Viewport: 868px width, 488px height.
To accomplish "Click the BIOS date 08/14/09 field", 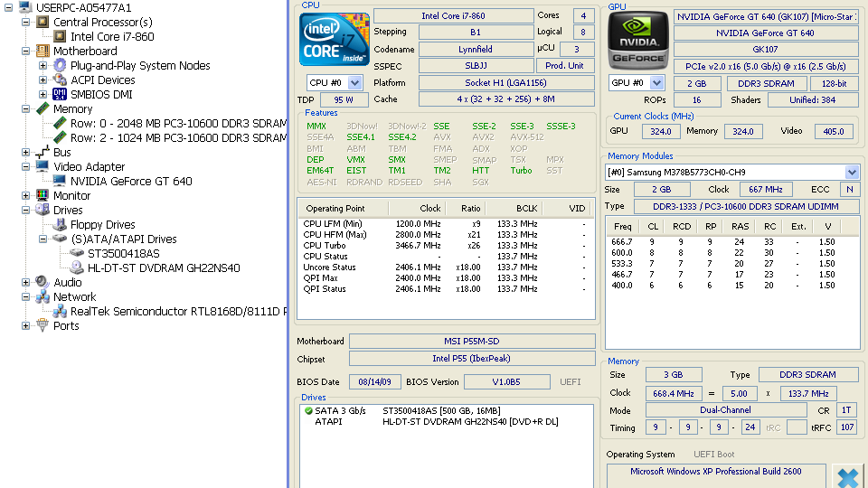I will click(374, 381).
